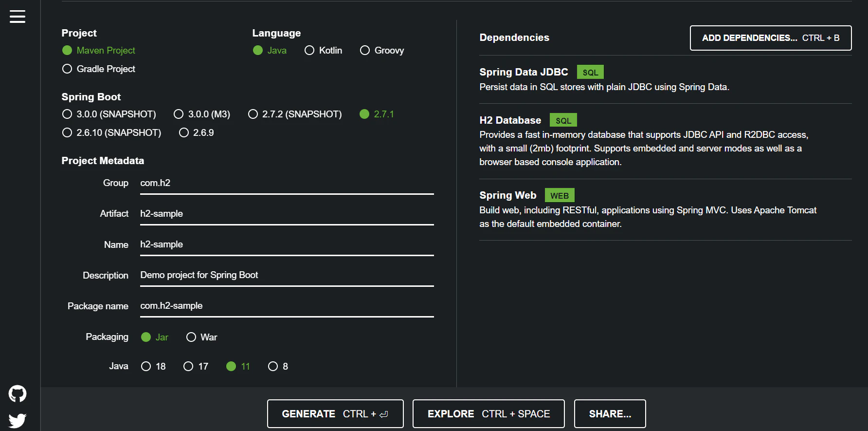Set packaging to War
The width and height of the screenshot is (868, 431).
(202, 337)
